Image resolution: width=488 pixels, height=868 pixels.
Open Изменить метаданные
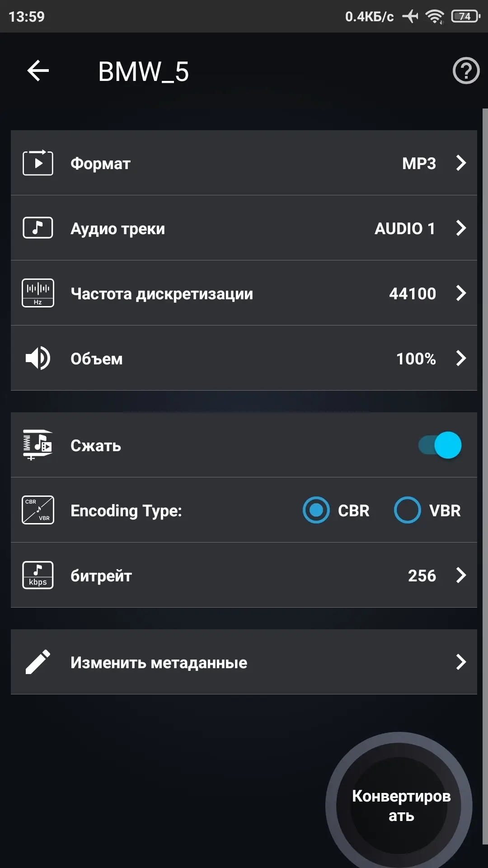[244, 662]
